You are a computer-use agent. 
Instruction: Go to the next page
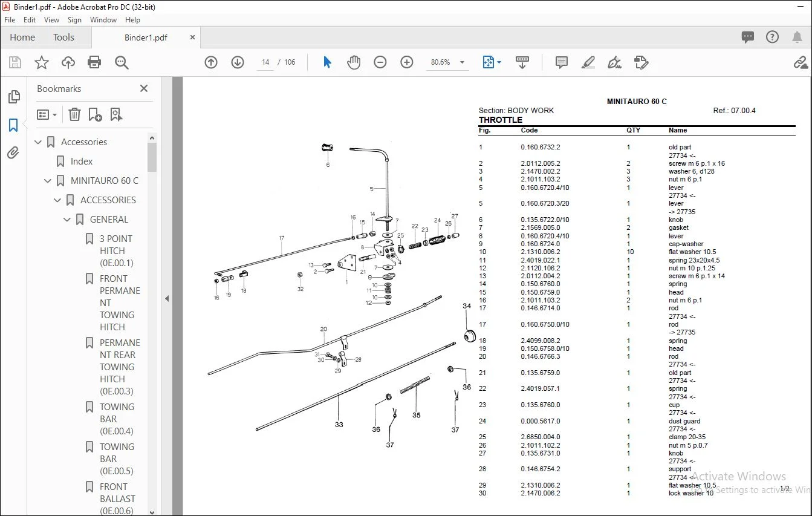(238, 62)
